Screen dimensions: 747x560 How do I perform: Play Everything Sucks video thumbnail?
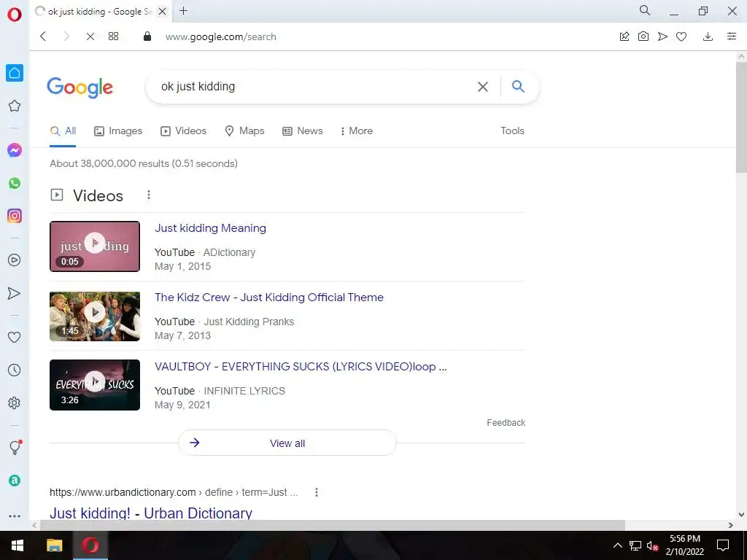tap(95, 385)
